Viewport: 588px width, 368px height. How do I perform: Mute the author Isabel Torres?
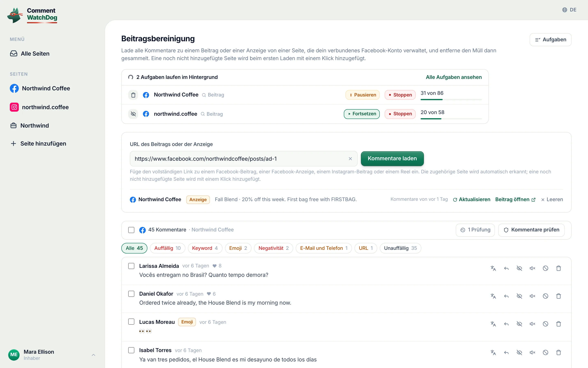[x=532, y=352]
